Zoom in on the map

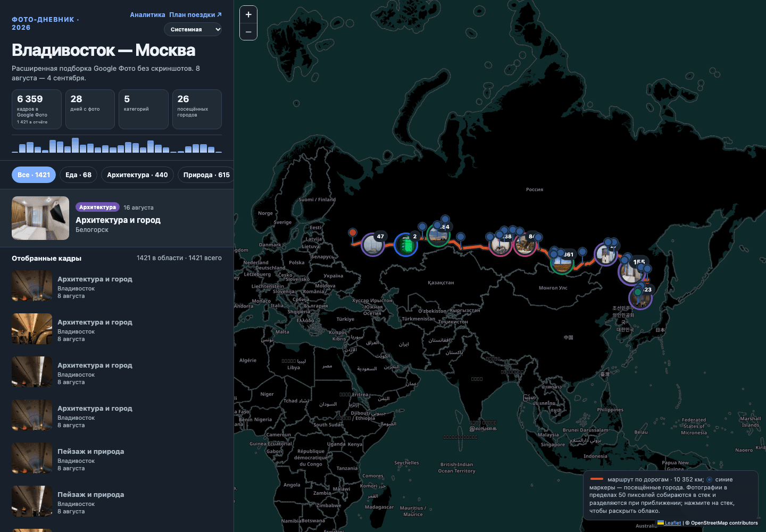[248, 15]
